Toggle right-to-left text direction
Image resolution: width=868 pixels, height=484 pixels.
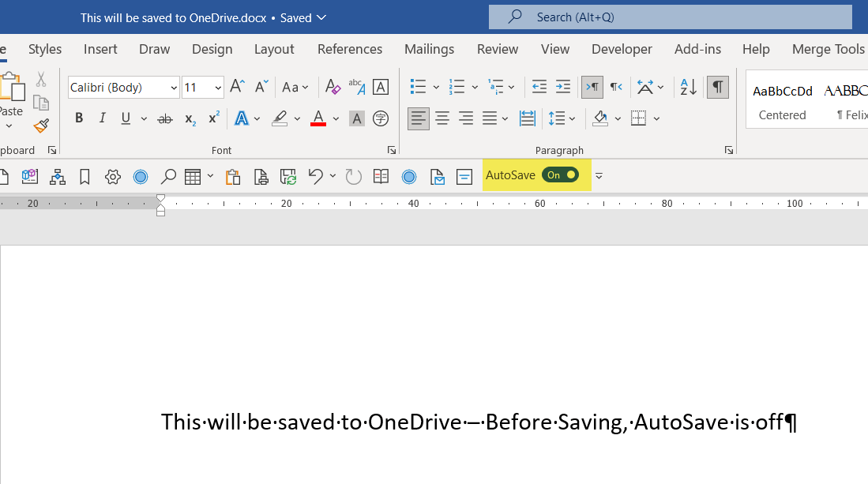click(x=615, y=87)
